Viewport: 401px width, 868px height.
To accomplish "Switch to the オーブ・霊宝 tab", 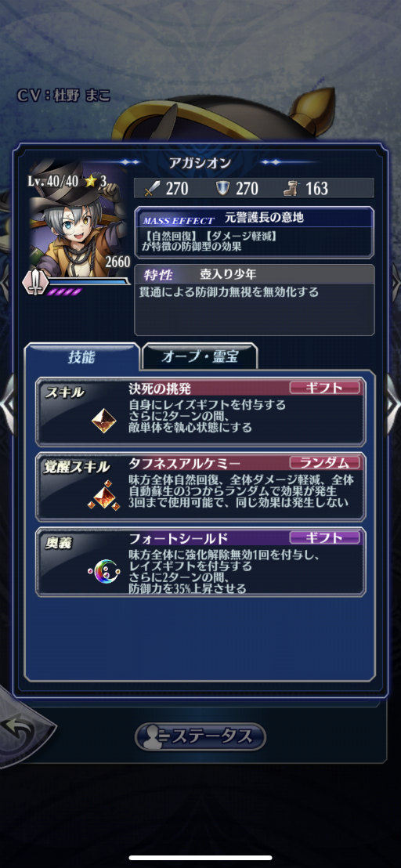I will click(x=200, y=357).
